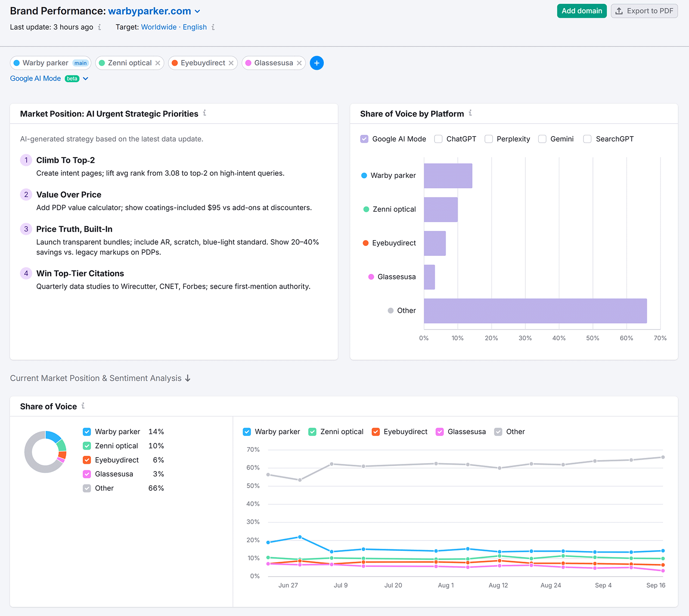Click the plus icon to add a competitor
The width and height of the screenshot is (689, 616).
(x=317, y=63)
